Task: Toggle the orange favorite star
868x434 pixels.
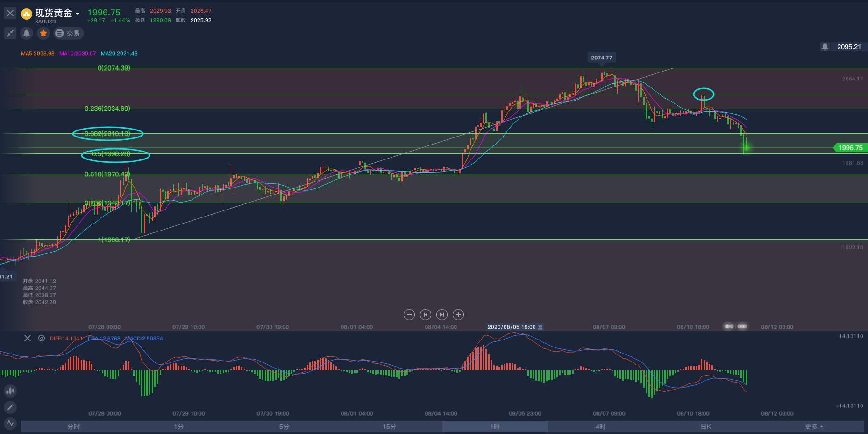Action: pos(43,33)
